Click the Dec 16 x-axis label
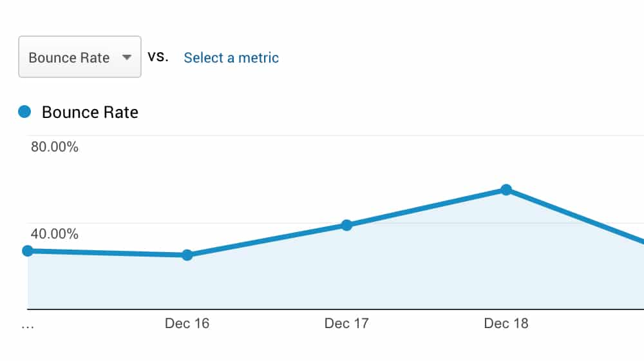644x361 pixels. coord(187,323)
